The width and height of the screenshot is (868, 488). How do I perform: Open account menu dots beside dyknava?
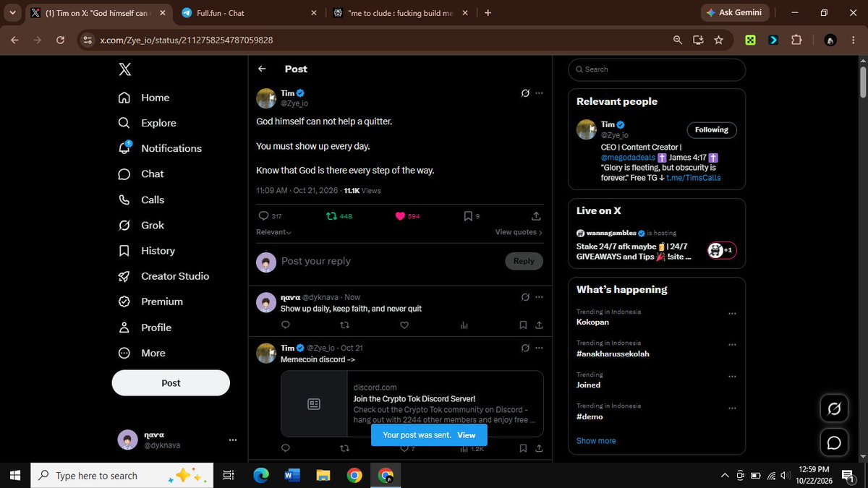[x=232, y=440]
